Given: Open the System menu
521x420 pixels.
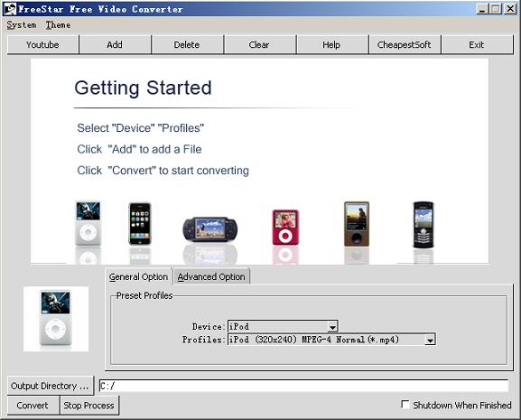Looking at the screenshot, I should click(x=22, y=25).
